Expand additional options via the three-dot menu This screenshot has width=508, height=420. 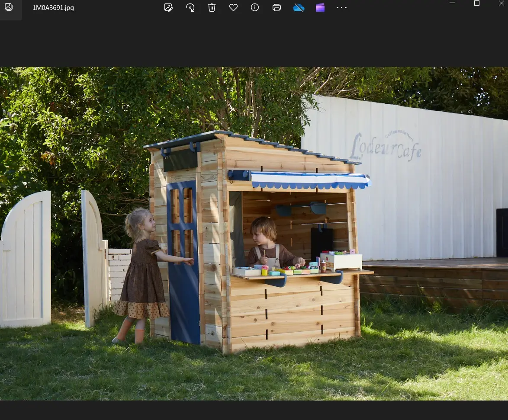pyautogui.click(x=341, y=7)
